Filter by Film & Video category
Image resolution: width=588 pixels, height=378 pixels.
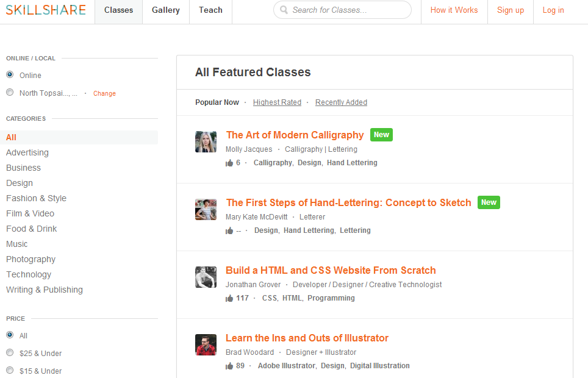tap(30, 214)
